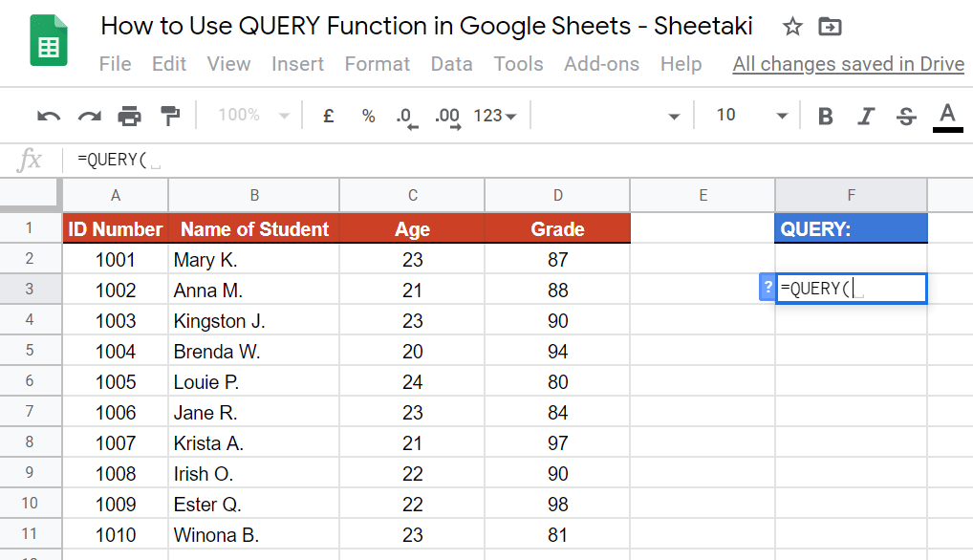
Task: Show formula help question mark
Action: pos(768,288)
